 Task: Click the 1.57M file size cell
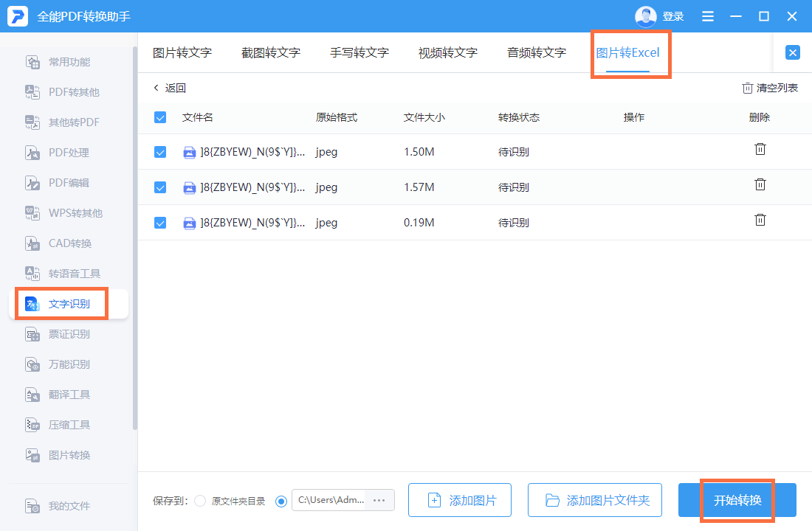click(419, 187)
